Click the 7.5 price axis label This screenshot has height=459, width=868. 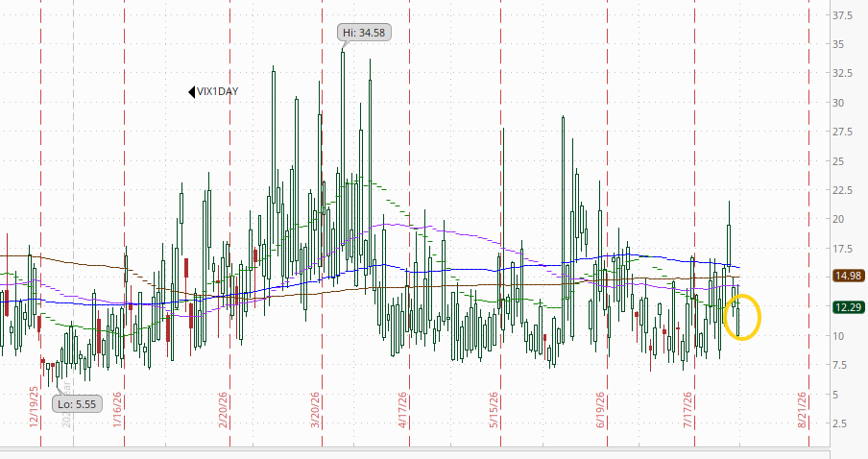coord(840,365)
